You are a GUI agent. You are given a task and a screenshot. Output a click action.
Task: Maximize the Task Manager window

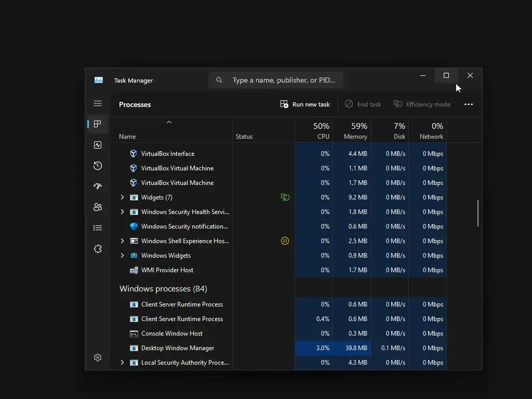click(x=446, y=75)
